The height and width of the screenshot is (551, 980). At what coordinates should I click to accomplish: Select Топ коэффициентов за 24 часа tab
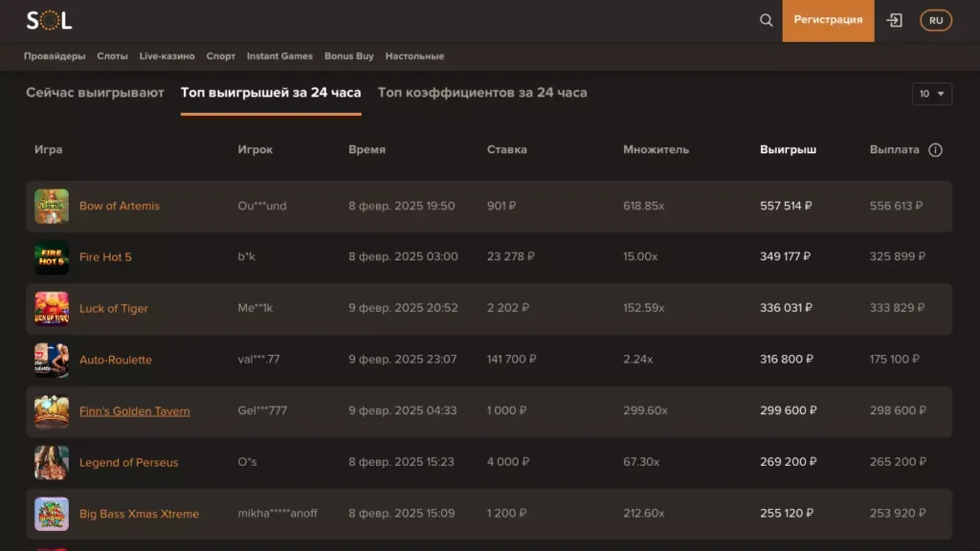[482, 93]
